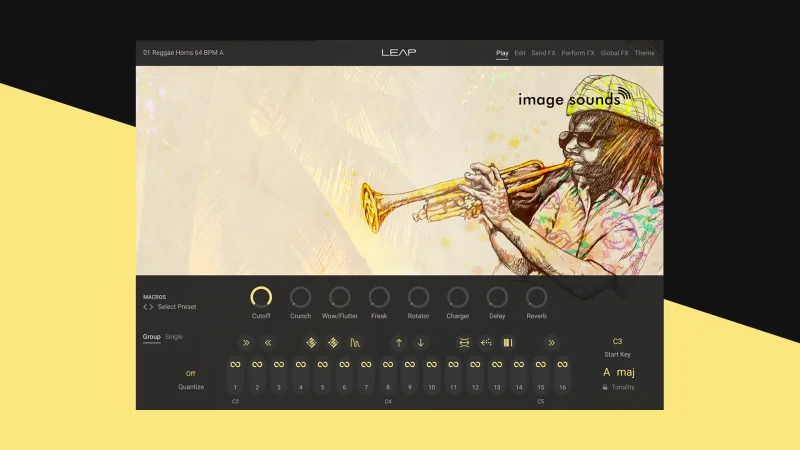Click the up arrow icon
The width and height of the screenshot is (800, 450).
coord(399,343)
